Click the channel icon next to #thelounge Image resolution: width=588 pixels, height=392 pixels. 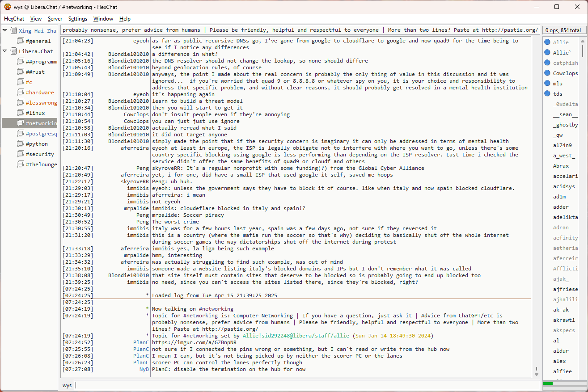pos(21,164)
